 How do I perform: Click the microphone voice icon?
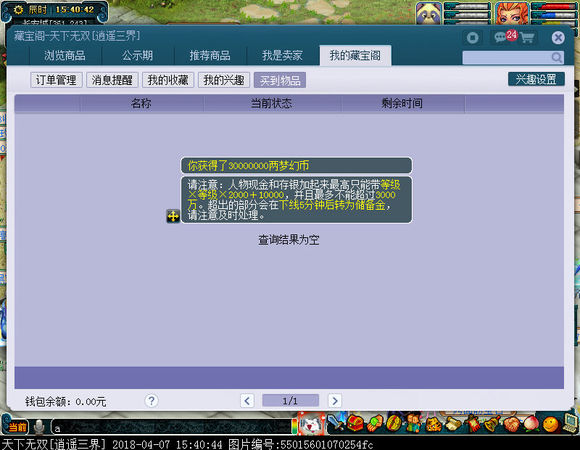(39, 427)
